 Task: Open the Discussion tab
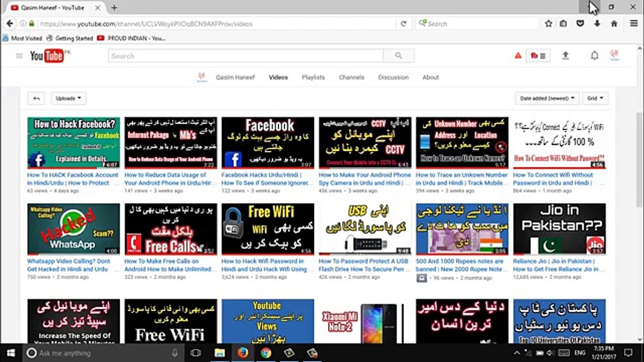pos(393,77)
